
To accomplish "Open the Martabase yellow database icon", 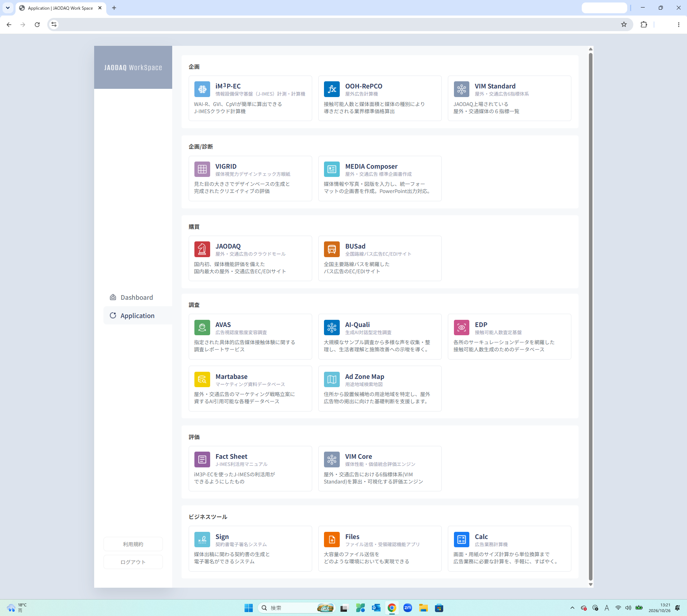I will pos(202,379).
